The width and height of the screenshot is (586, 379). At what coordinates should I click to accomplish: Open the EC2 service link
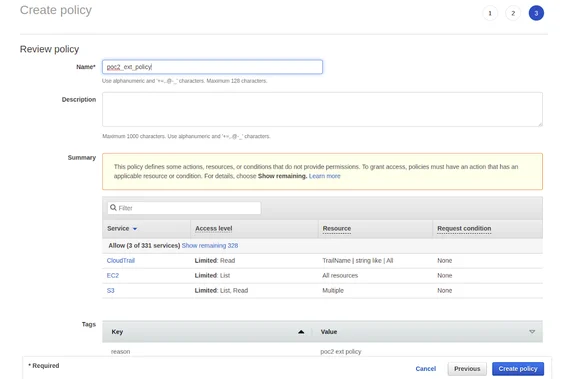112,275
